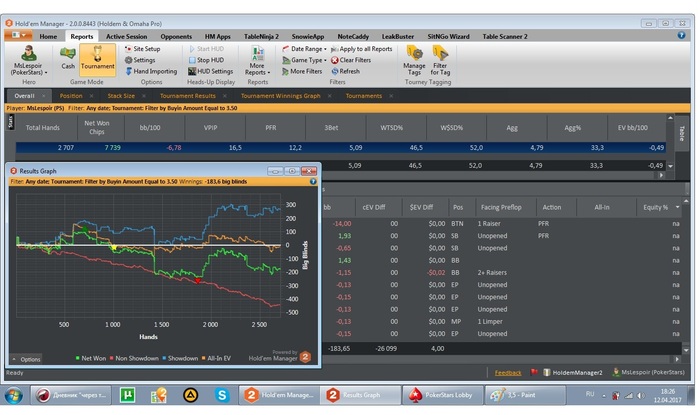Select the hand row with BB 2+ Raisers
700x415 pixels.
[x=500, y=272]
